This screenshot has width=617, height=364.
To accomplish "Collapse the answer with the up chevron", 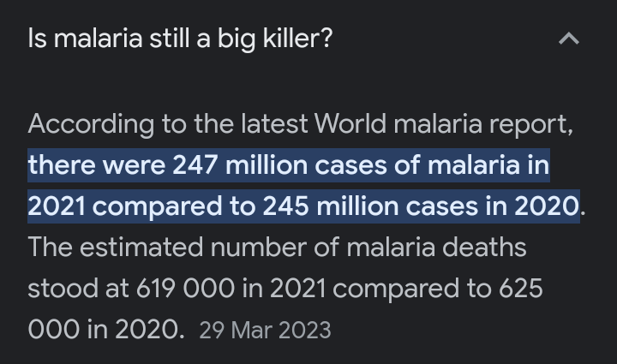I will coord(569,39).
